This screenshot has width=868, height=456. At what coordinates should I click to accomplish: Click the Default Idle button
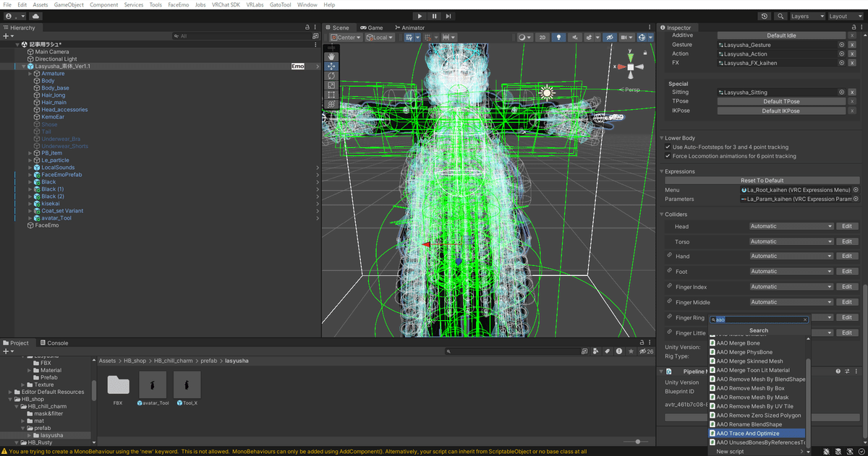click(x=781, y=35)
